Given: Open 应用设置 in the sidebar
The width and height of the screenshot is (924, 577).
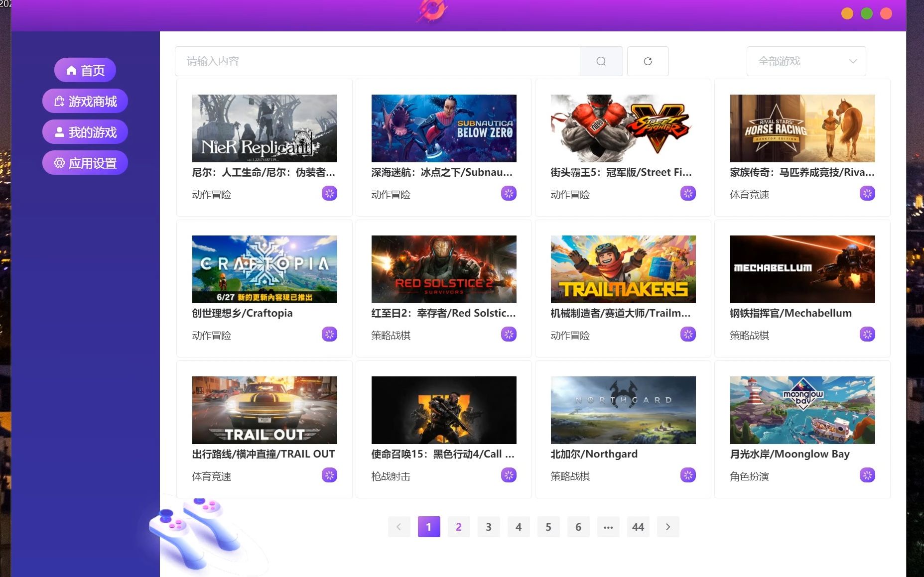Looking at the screenshot, I should click(85, 163).
